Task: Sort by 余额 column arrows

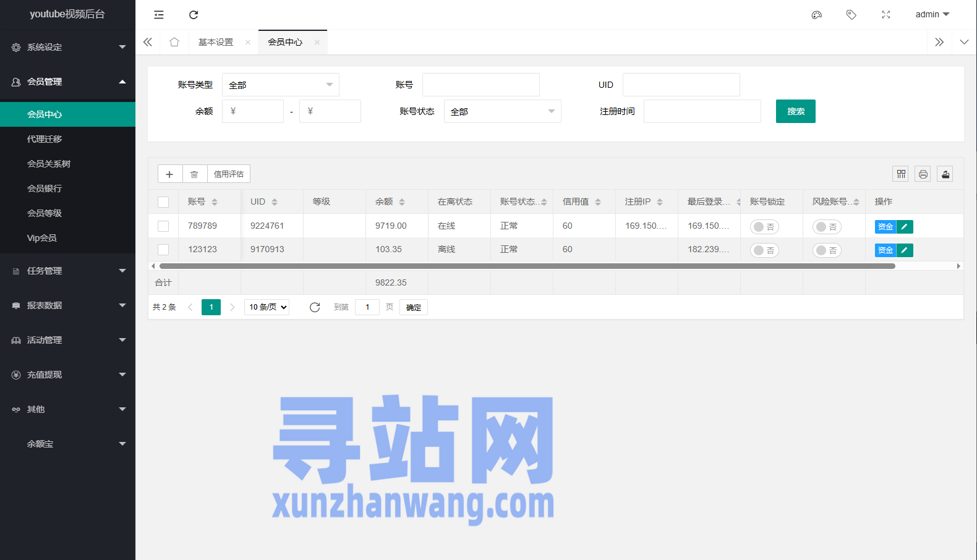Action: [402, 202]
